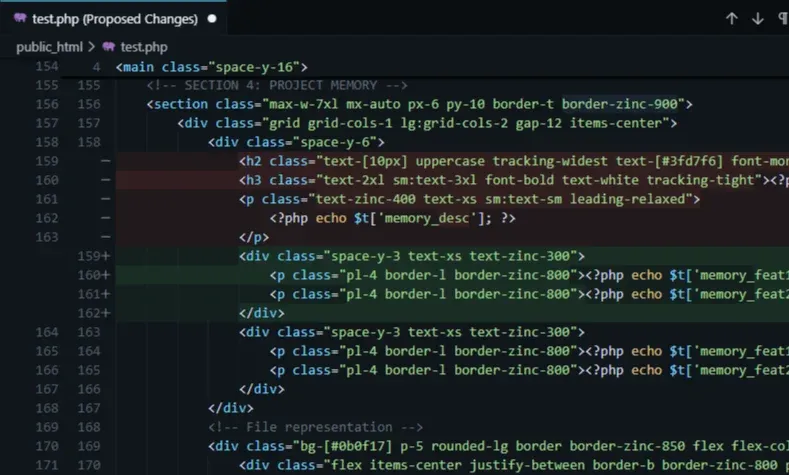Viewport: 789px width, 475px height.
Task: Click the space-y-6 class value
Action: click(x=335, y=142)
